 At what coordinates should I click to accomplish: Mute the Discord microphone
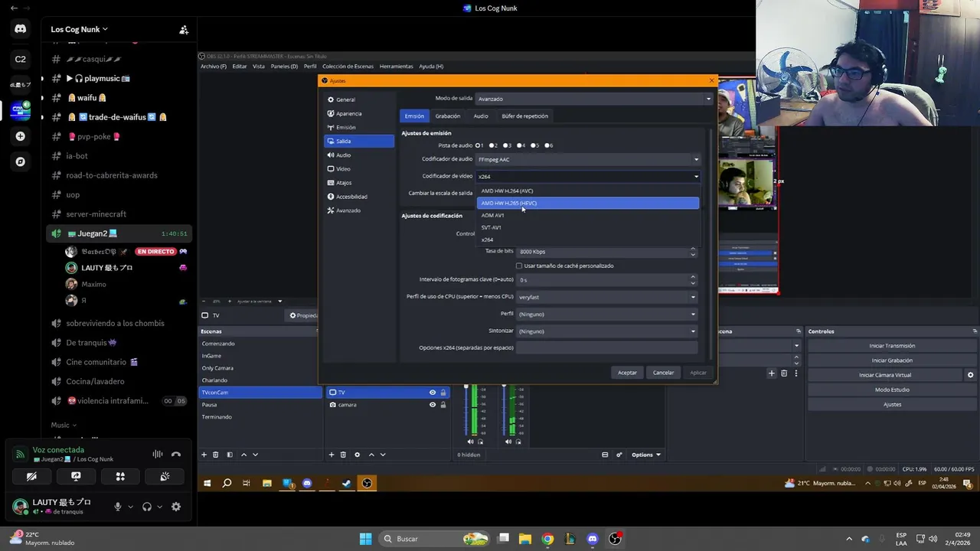click(x=118, y=507)
